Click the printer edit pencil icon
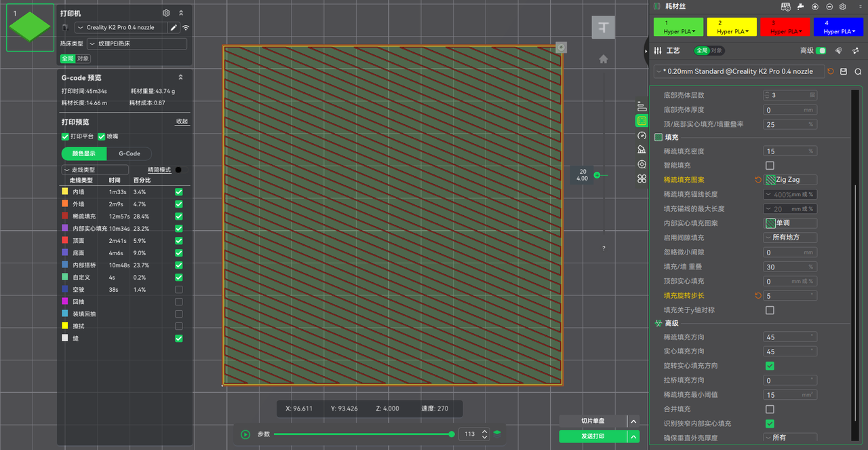 coord(174,28)
